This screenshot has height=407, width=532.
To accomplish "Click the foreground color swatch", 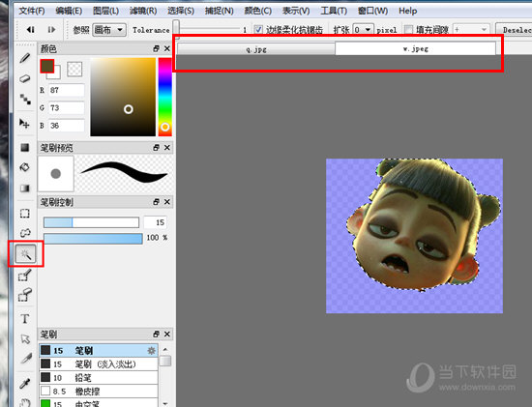I will [x=46, y=66].
